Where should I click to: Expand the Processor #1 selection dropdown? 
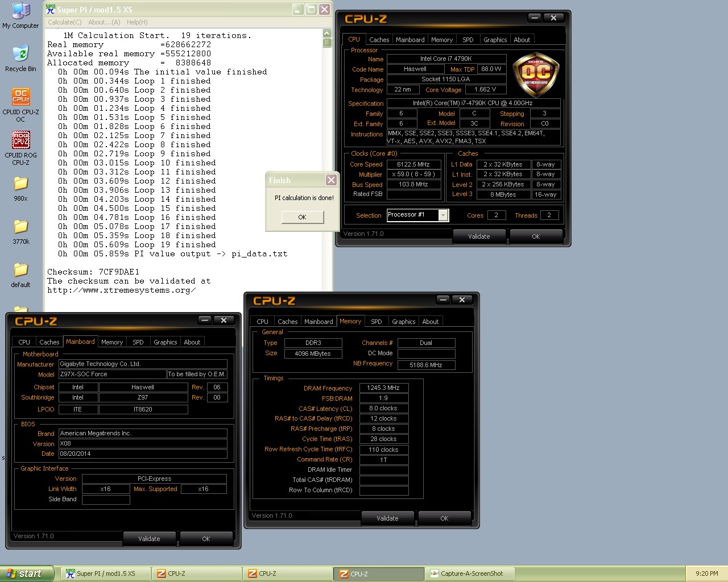pyautogui.click(x=444, y=215)
